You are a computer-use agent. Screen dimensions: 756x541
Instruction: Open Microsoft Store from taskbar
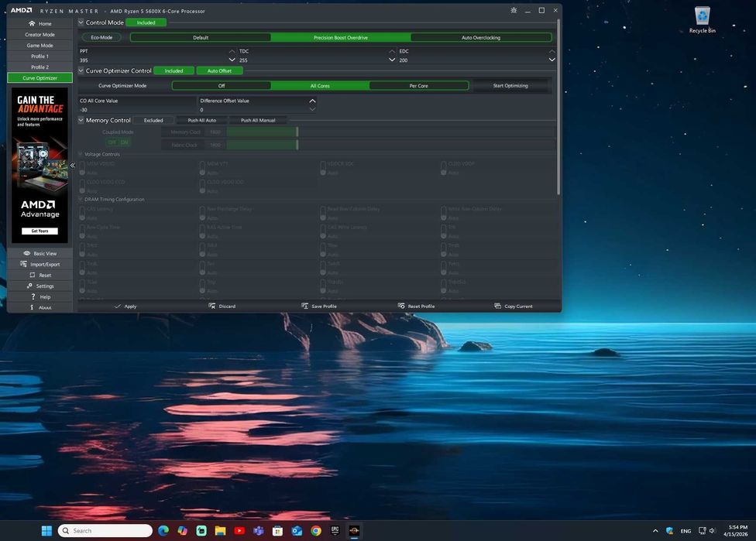[277, 530]
